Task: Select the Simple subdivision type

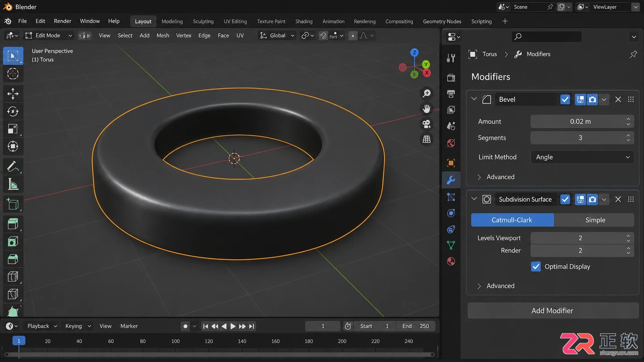Action: (x=595, y=220)
